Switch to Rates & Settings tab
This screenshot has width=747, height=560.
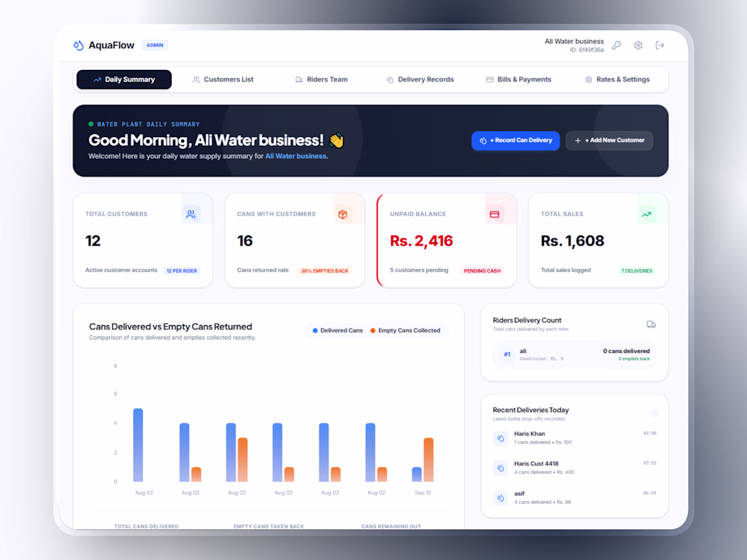coord(617,79)
